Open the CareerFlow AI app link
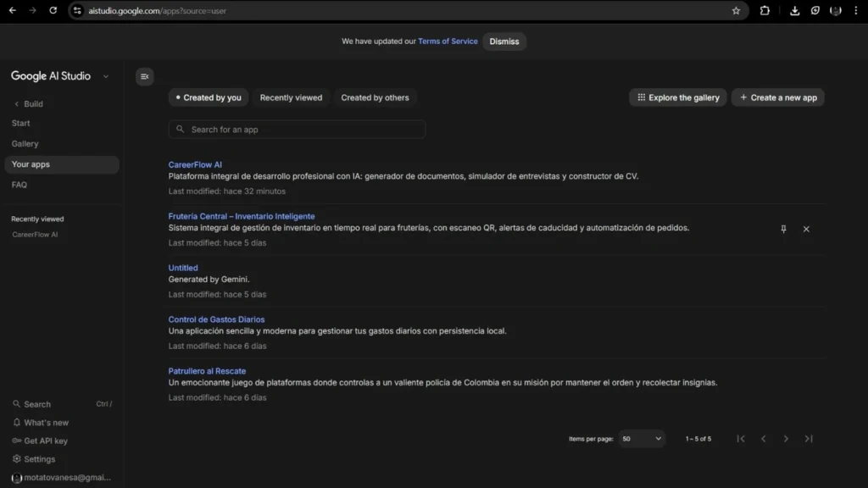This screenshot has height=488, width=868. pyautogui.click(x=195, y=164)
